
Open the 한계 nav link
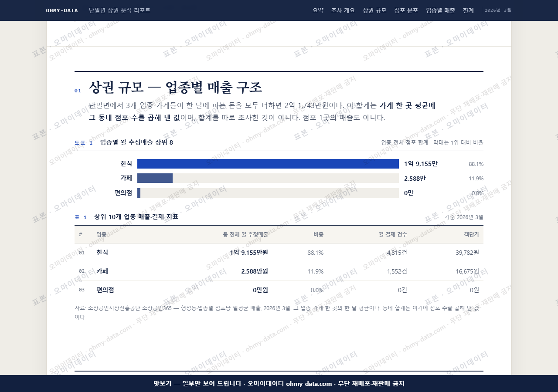click(x=468, y=10)
